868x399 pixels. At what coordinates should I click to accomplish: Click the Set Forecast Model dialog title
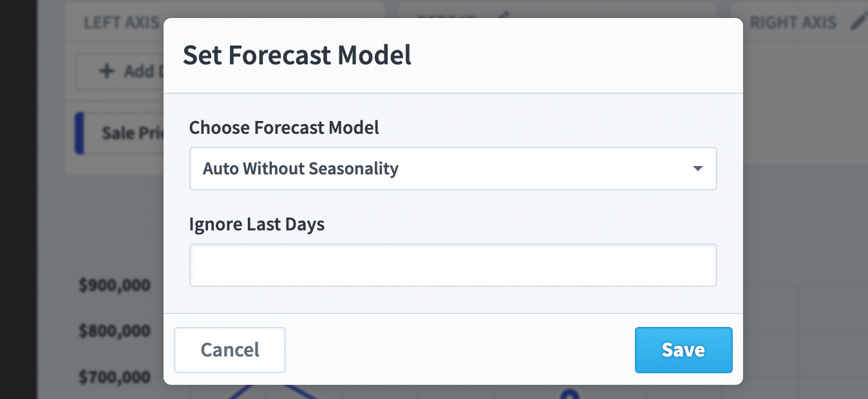(297, 55)
